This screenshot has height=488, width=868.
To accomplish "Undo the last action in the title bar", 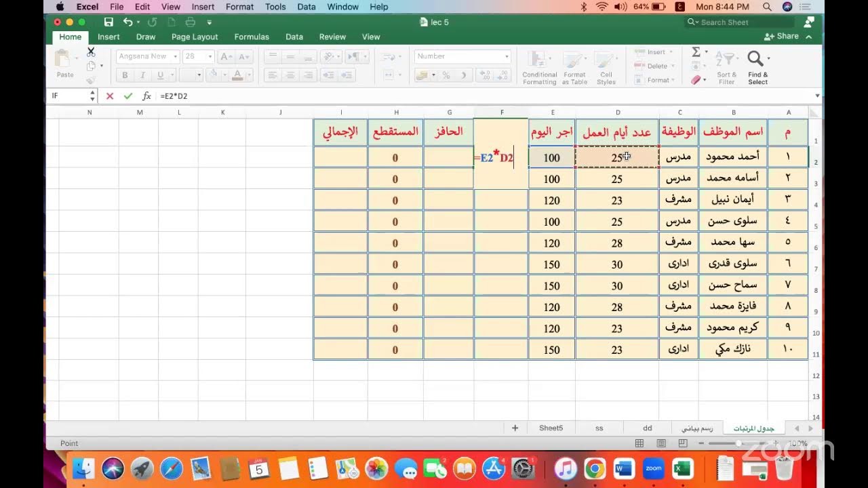I will coord(127,22).
